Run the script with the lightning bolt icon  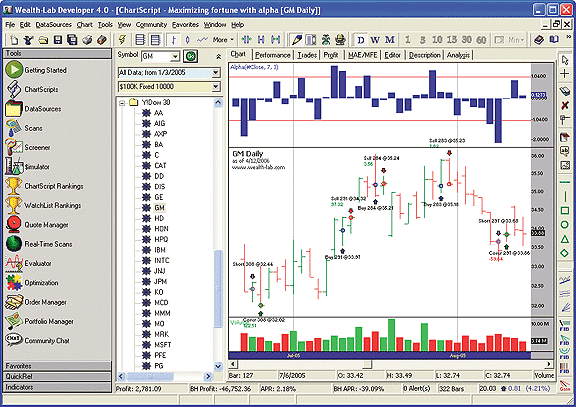pyautogui.click(x=122, y=40)
